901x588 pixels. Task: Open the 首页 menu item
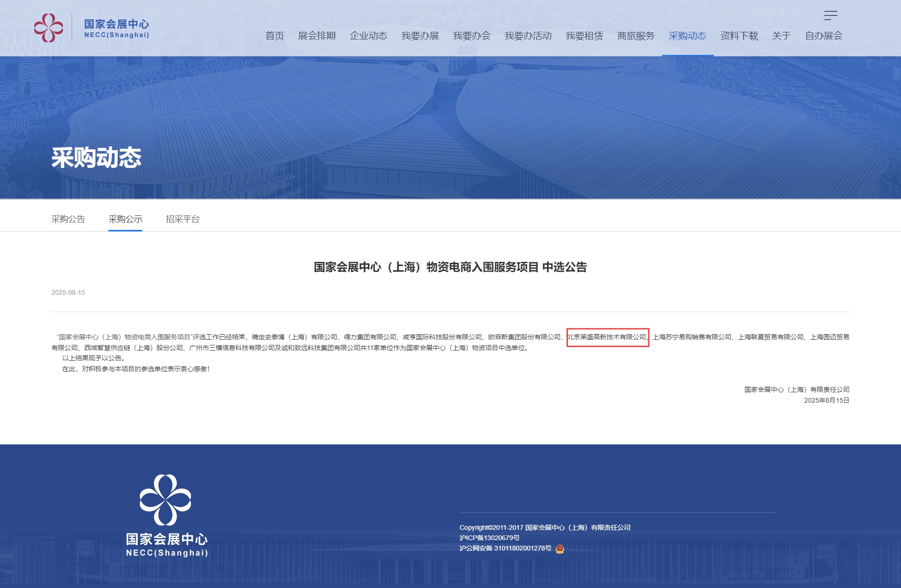pyautogui.click(x=275, y=36)
